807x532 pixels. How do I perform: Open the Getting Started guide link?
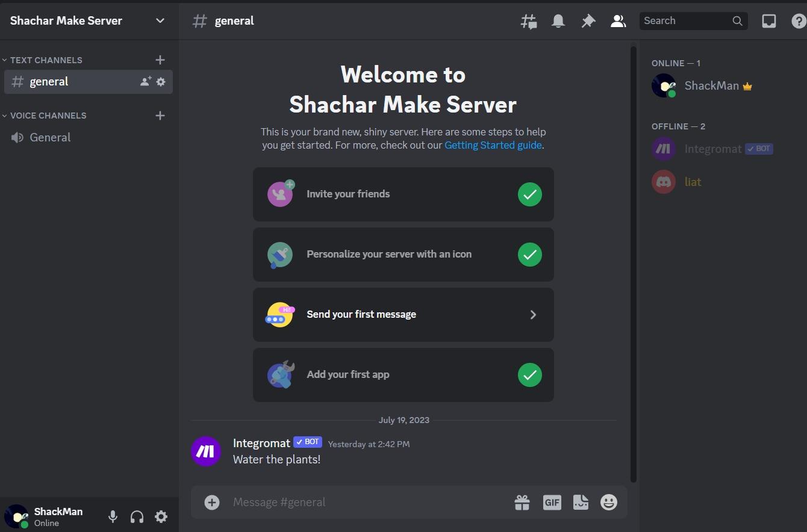click(x=493, y=144)
